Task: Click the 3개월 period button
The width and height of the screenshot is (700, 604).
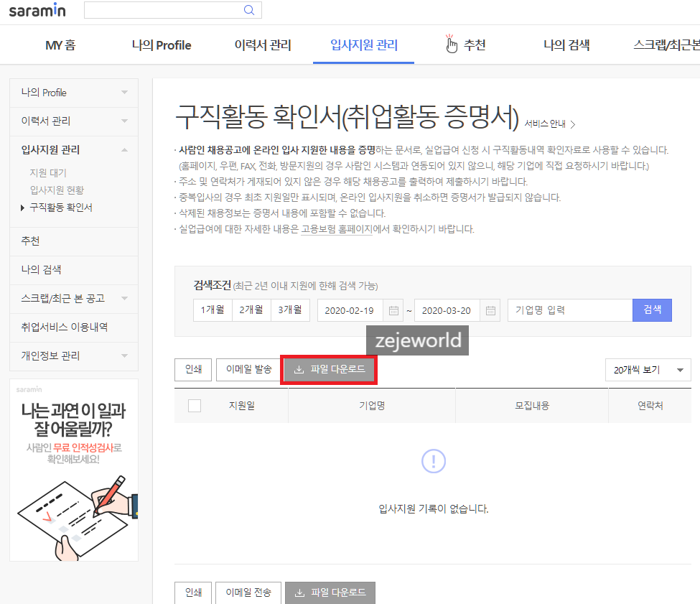Action: [290, 310]
